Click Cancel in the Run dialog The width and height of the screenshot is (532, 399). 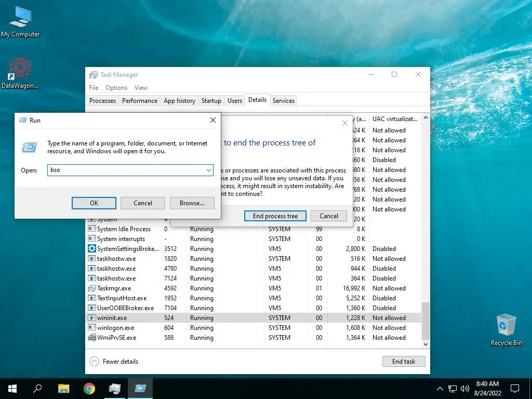(x=142, y=203)
